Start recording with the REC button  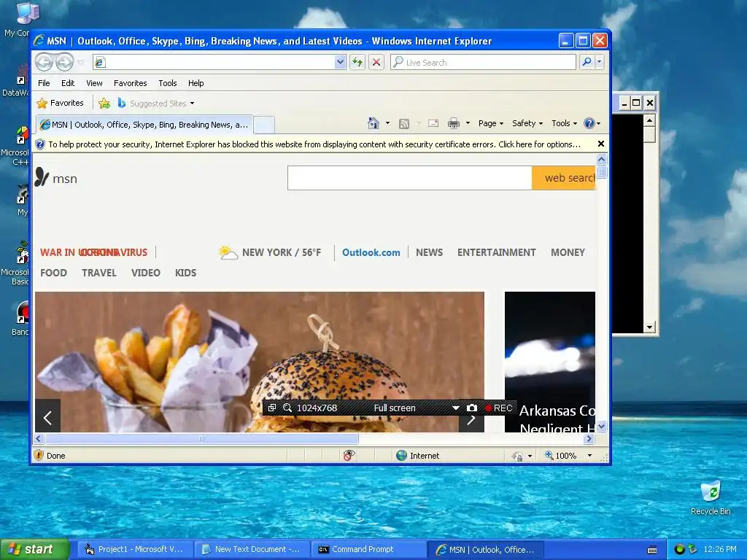498,408
